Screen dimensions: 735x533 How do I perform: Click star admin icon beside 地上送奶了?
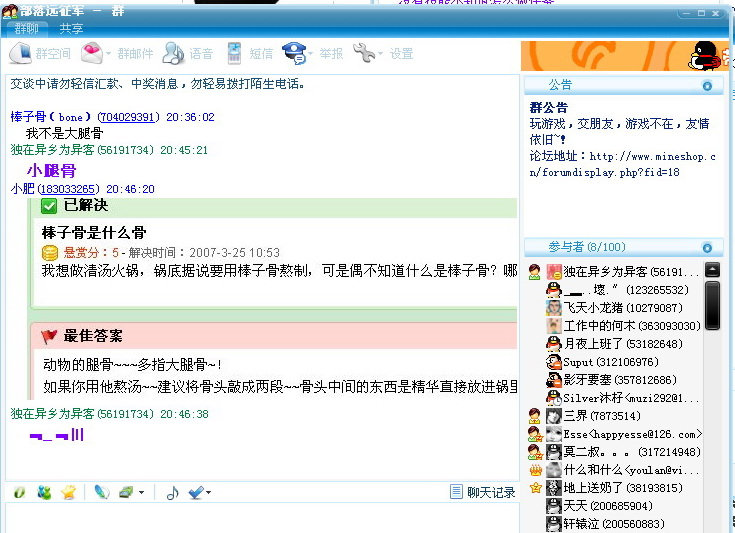tap(535, 488)
